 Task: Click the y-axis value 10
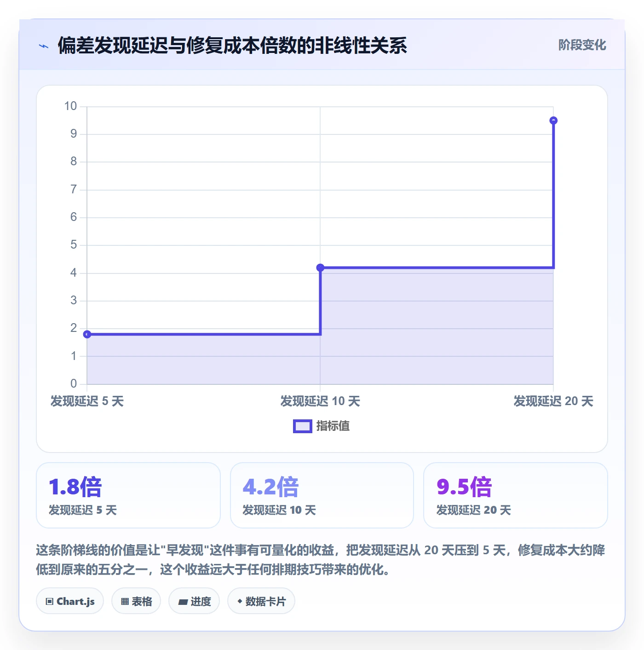(70, 106)
